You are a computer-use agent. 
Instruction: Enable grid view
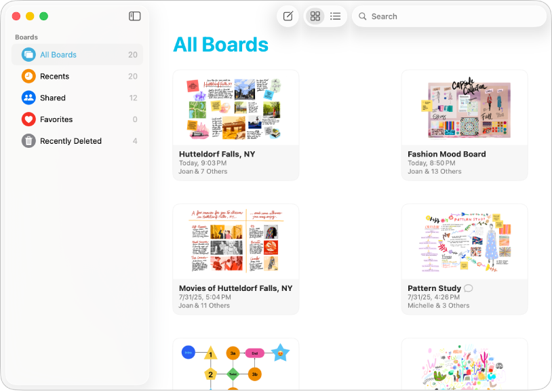point(315,16)
